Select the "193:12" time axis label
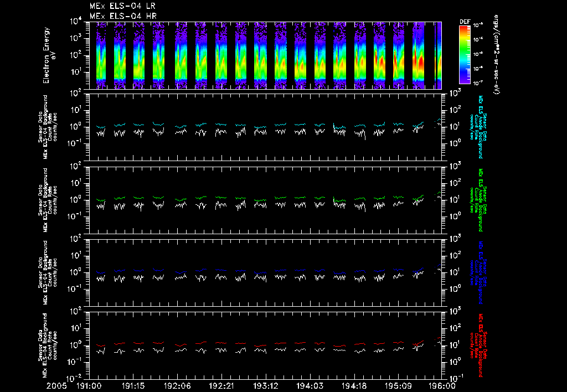Screen dimensions: 567x392 tap(265, 386)
